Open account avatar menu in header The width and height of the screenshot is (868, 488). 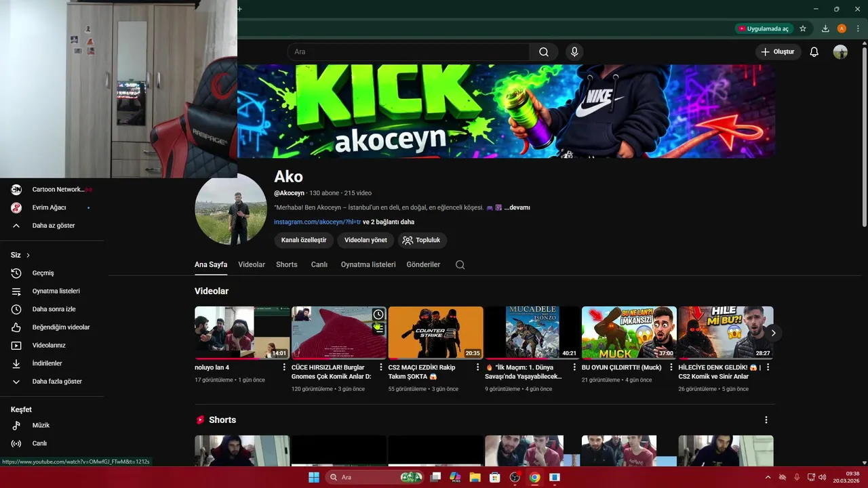pos(840,52)
